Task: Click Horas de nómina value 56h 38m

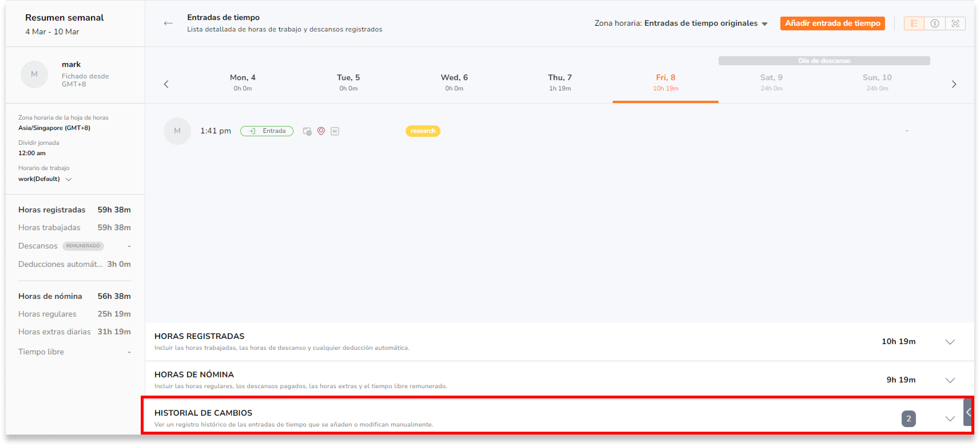Action: point(114,296)
